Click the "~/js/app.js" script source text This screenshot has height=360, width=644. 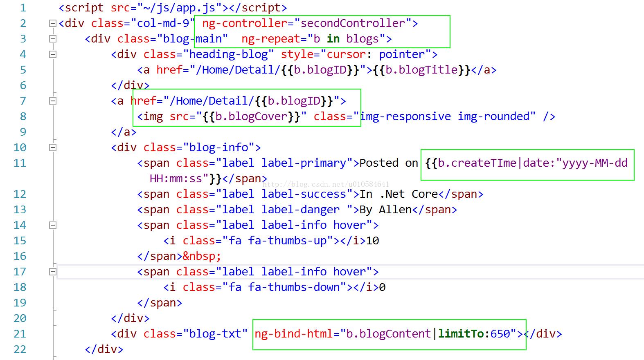(179, 8)
